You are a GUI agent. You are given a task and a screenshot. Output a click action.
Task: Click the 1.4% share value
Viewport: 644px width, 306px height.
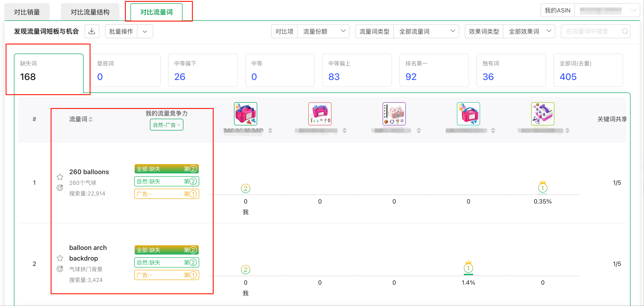[468, 283]
